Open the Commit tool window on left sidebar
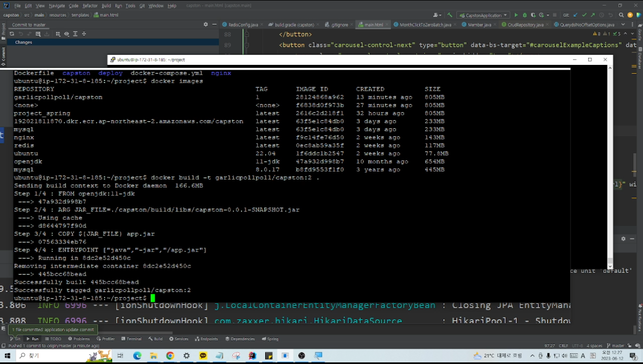The width and height of the screenshot is (643, 364). point(3,56)
